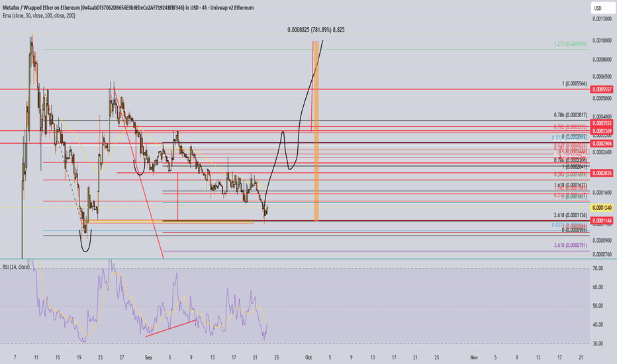Click the RSI (14, close) indicator label
The width and height of the screenshot is (617, 364).
pos(16,267)
